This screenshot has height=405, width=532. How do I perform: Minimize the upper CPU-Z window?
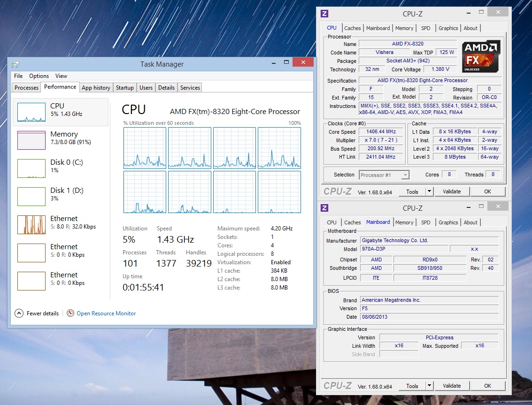(x=469, y=13)
